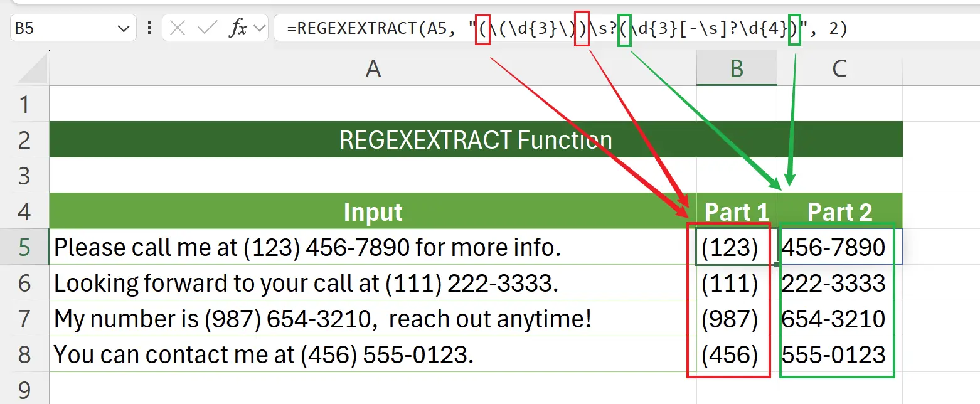Select column B by its header
This screenshot has width=980, height=404.
click(737, 69)
